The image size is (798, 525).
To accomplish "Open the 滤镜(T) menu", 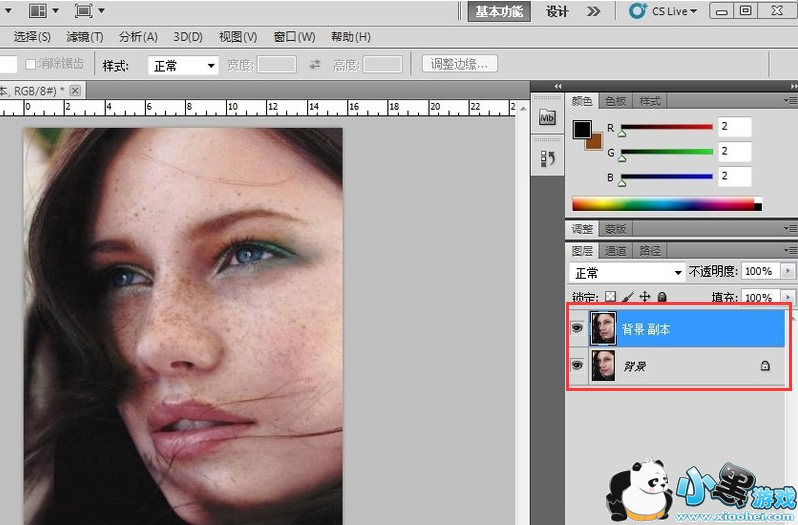I will [x=84, y=37].
